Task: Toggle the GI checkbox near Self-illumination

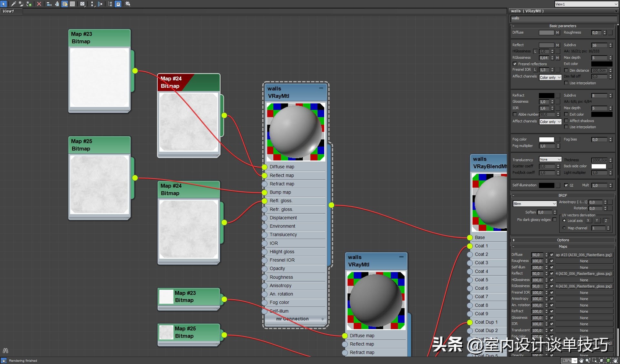Action: 566,185
